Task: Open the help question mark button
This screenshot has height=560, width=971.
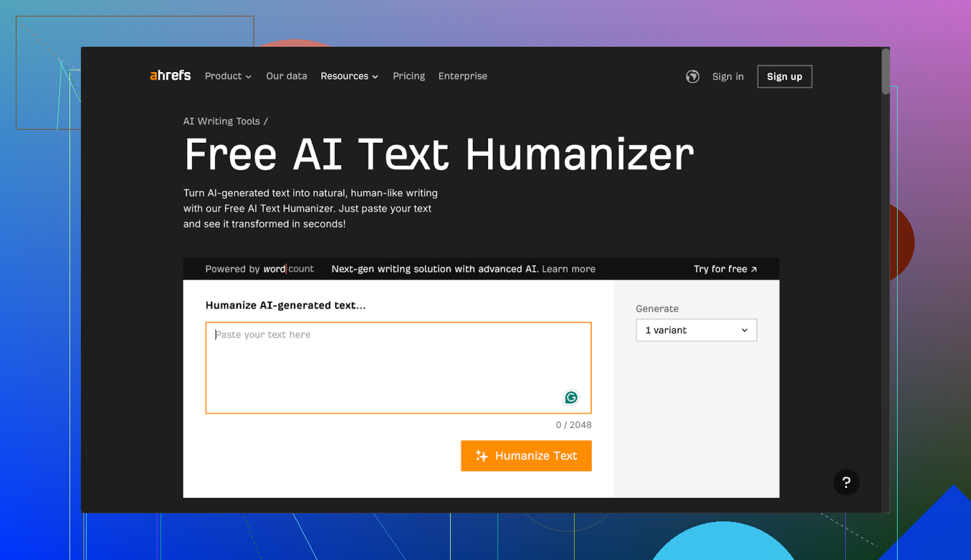Action: [846, 482]
